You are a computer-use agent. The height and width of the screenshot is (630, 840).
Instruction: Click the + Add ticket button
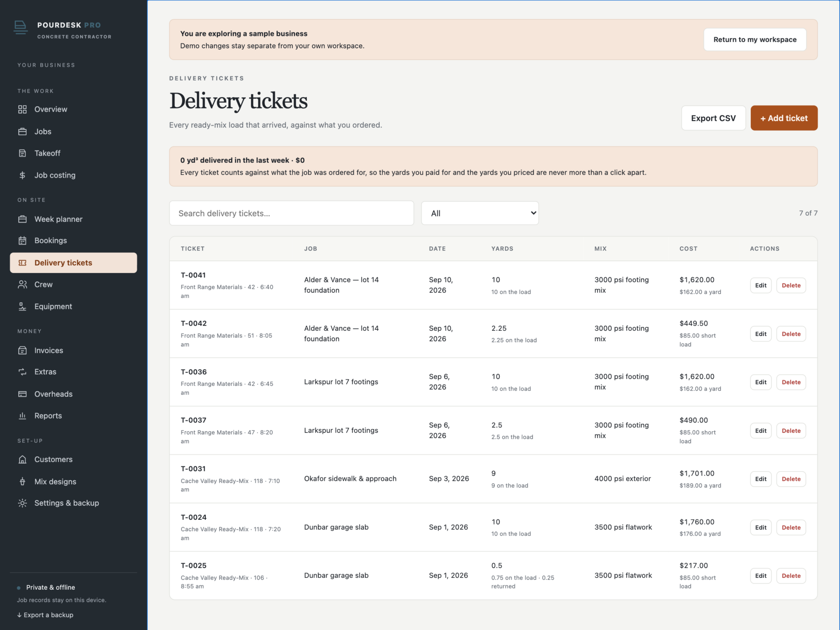(x=784, y=118)
